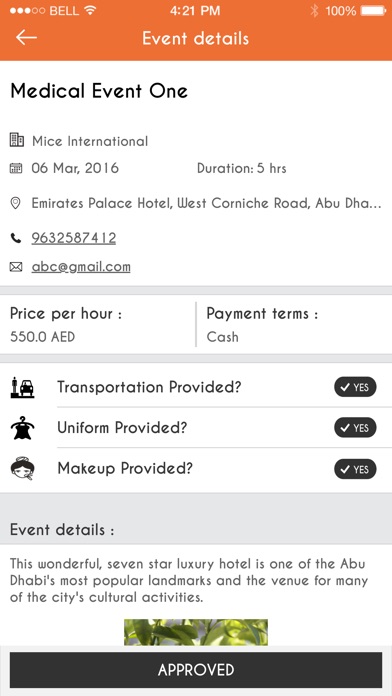392x696 pixels.
Task: Click the envelope email icon
Action: click(x=16, y=267)
